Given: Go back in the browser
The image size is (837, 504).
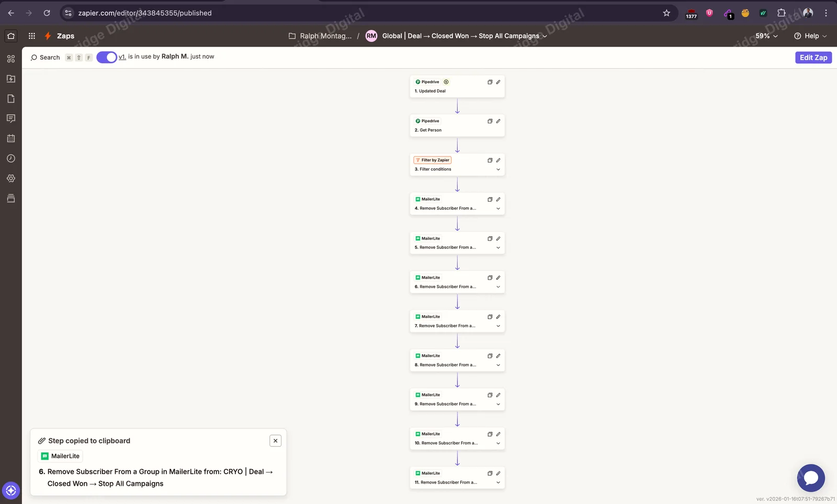Looking at the screenshot, I should pos(11,13).
